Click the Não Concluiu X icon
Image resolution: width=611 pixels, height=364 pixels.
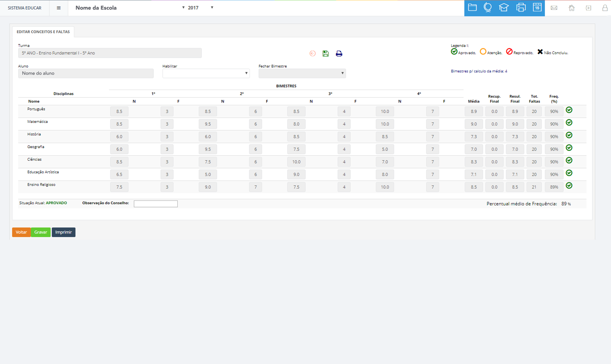(x=540, y=52)
